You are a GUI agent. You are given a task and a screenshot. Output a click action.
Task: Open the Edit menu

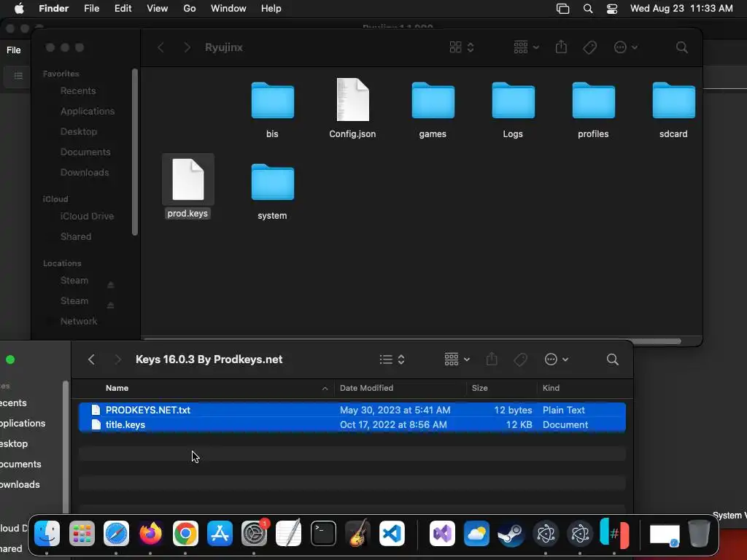pos(123,9)
